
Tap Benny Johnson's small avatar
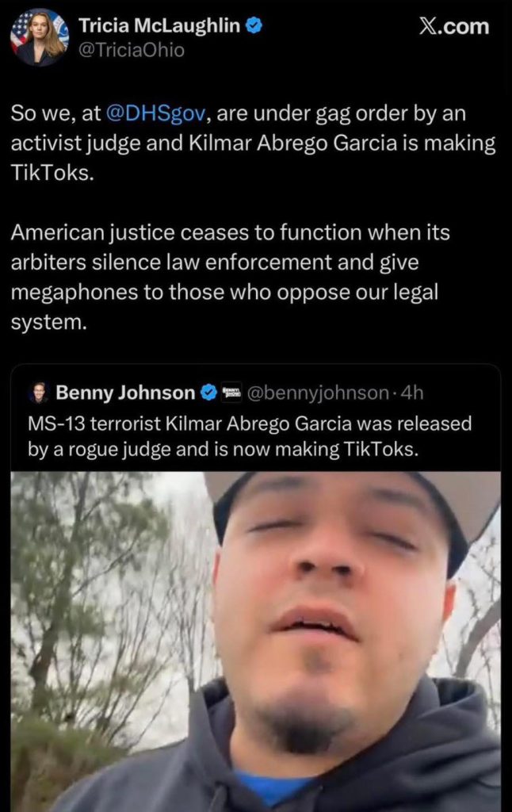click(39, 393)
